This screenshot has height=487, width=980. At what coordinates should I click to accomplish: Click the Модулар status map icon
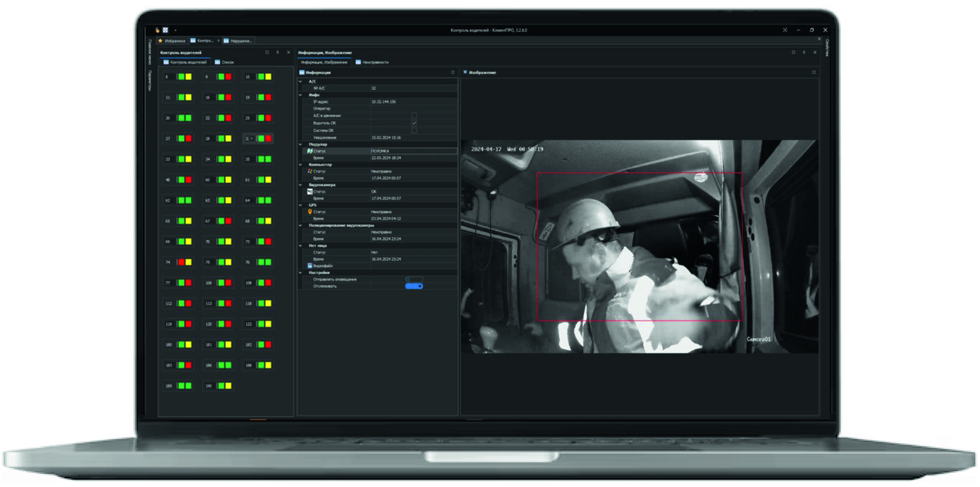pyautogui.click(x=310, y=151)
